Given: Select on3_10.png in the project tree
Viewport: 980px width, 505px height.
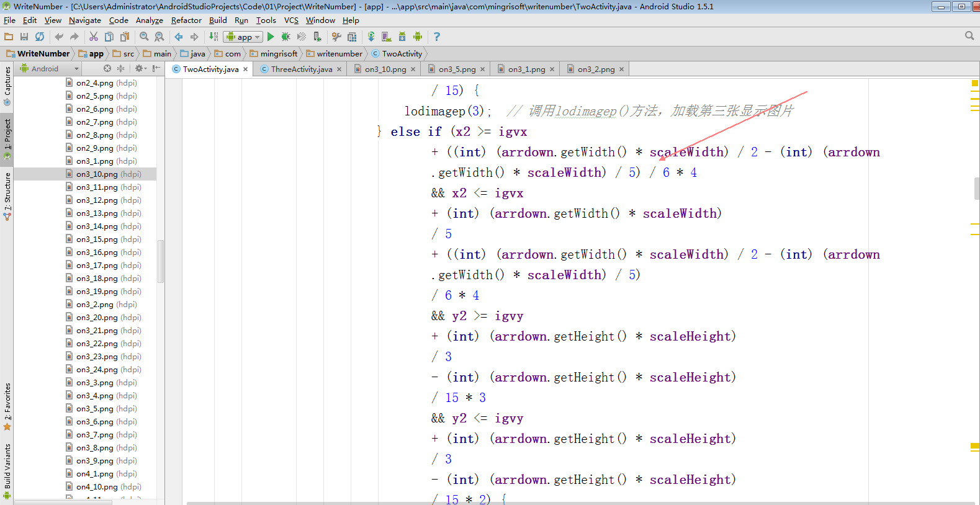Looking at the screenshot, I should click(85, 174).
